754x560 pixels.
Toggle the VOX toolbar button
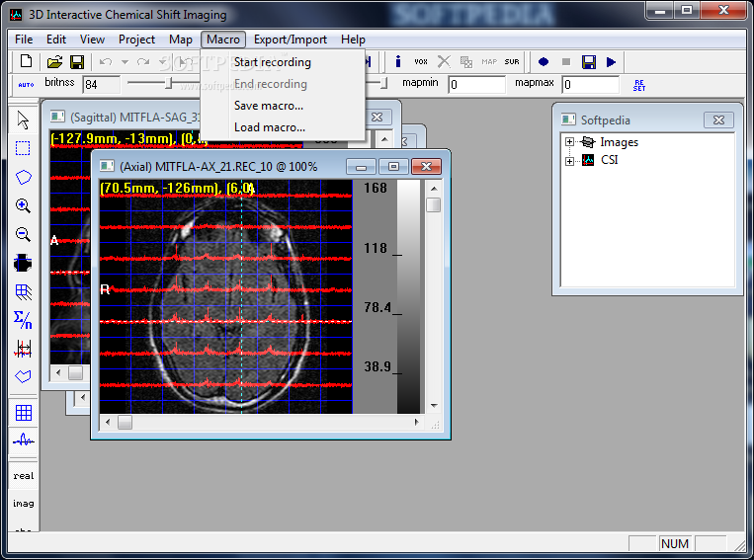pyautogui.click(x=421, y=61)
